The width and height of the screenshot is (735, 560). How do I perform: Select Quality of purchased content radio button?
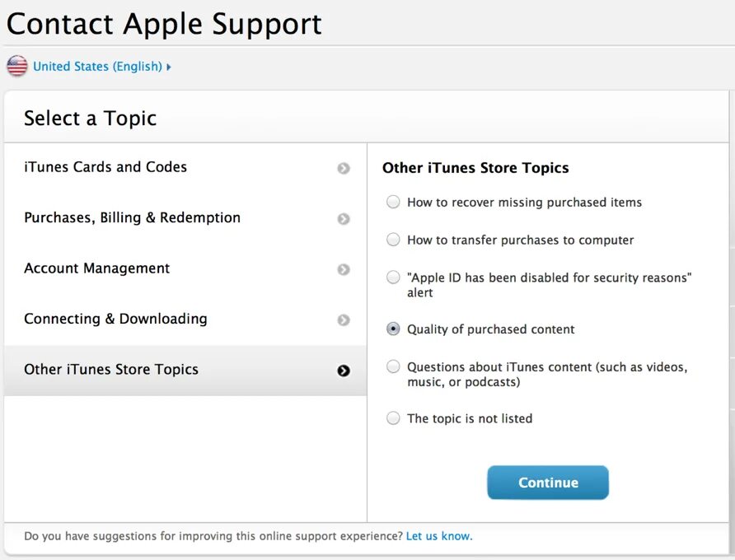pyautogui.click(x=393, y=329)
